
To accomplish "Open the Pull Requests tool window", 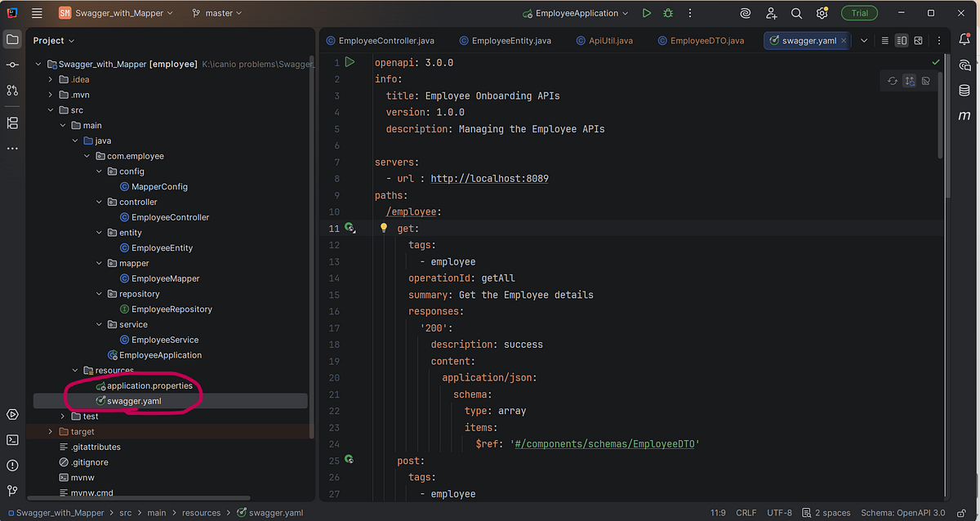I will [12, 90].
